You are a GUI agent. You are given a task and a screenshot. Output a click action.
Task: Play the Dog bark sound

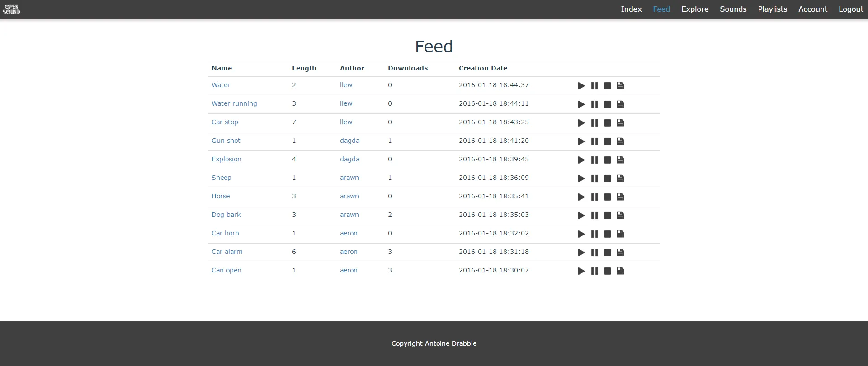pos(581,216)
